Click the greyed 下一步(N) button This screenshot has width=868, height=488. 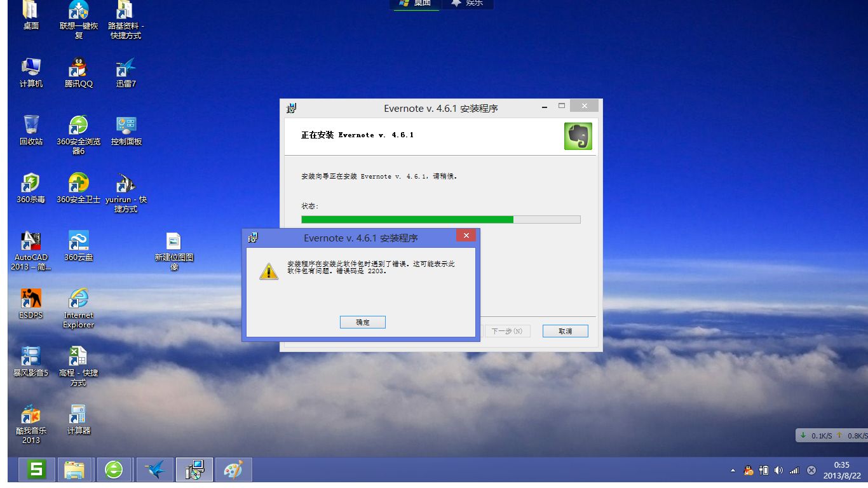(x=506, y=331)
